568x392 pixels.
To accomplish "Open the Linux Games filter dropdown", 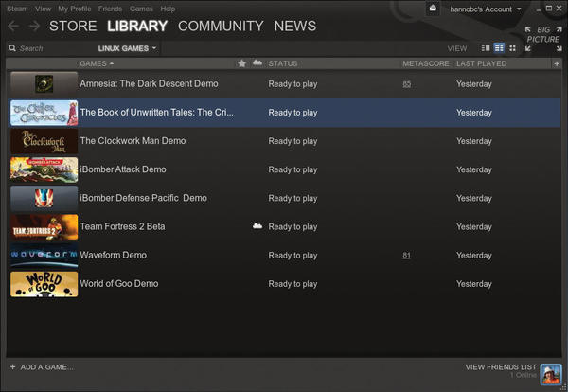I will 127,48.
